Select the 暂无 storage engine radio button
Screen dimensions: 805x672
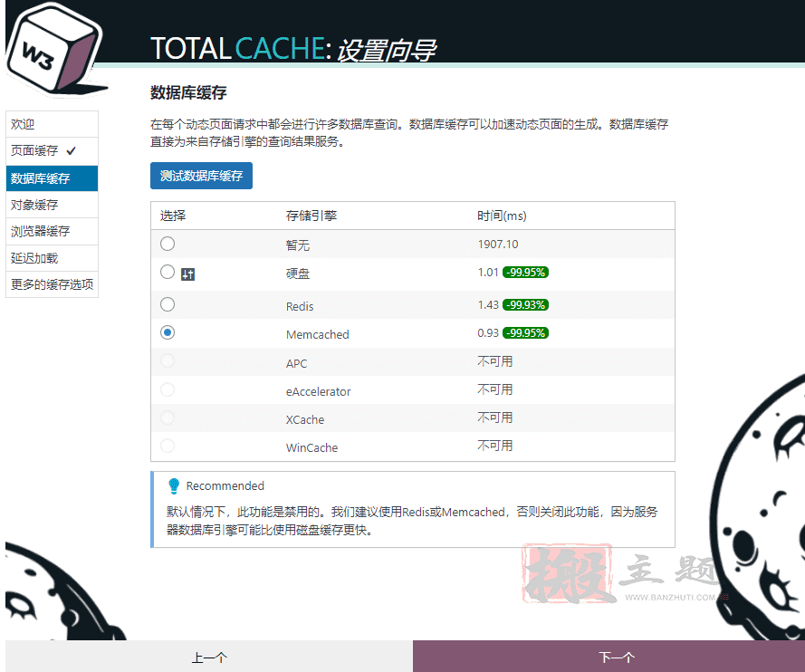168,244
